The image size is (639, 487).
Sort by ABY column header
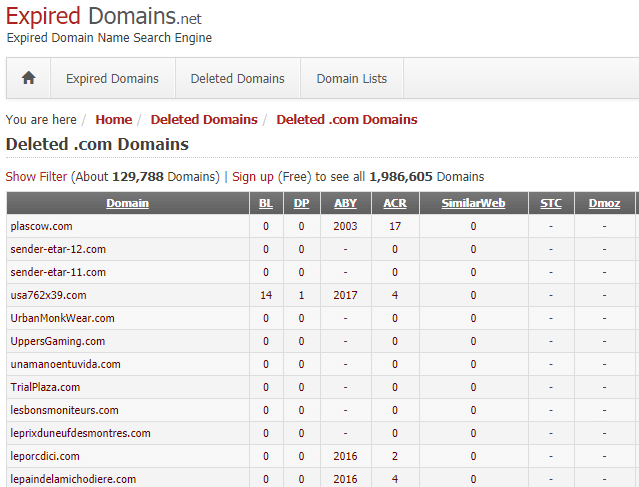point(345,203)
